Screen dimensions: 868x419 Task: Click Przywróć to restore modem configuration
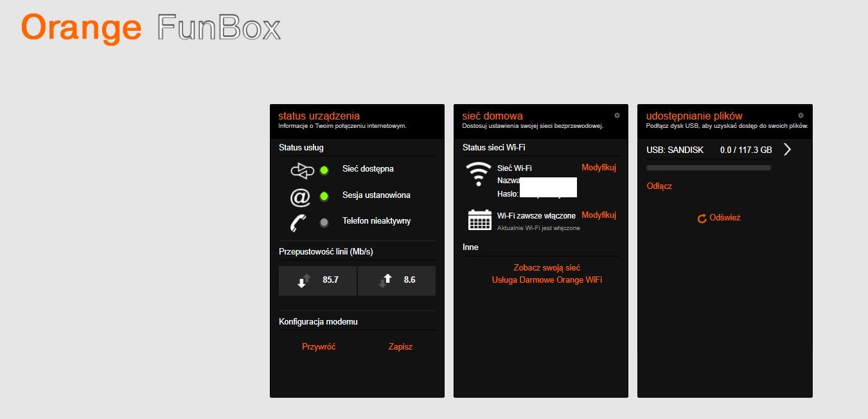319,347
